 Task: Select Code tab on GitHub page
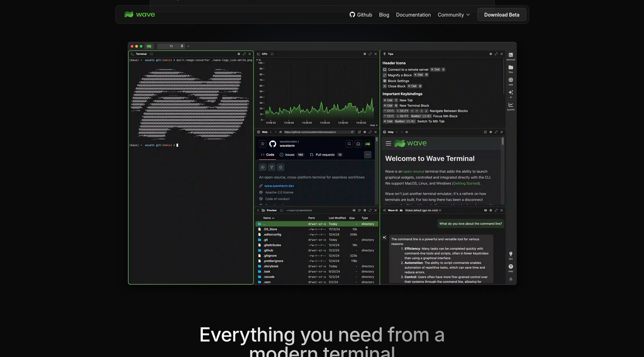click(268, 155)
